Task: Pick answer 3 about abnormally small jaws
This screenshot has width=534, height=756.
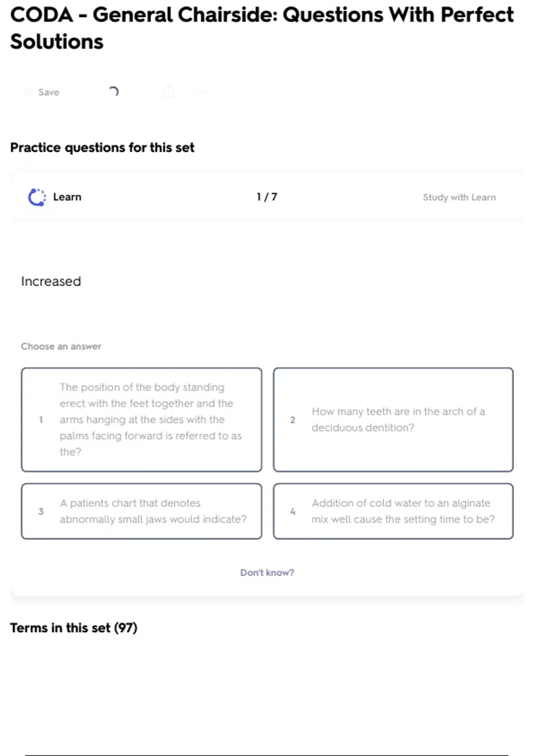Action: pos(142,511)
